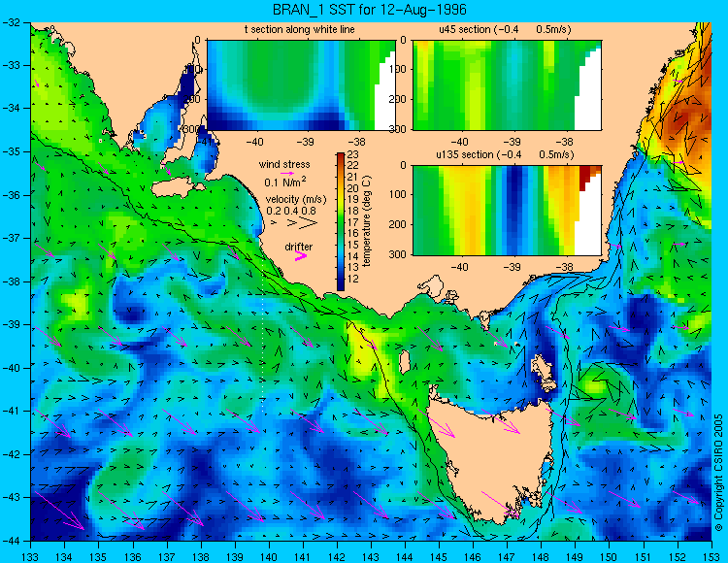Viewport: 728px width, 563px height.
Task: Click longitude axis label 151
Action: click(643, 556)
